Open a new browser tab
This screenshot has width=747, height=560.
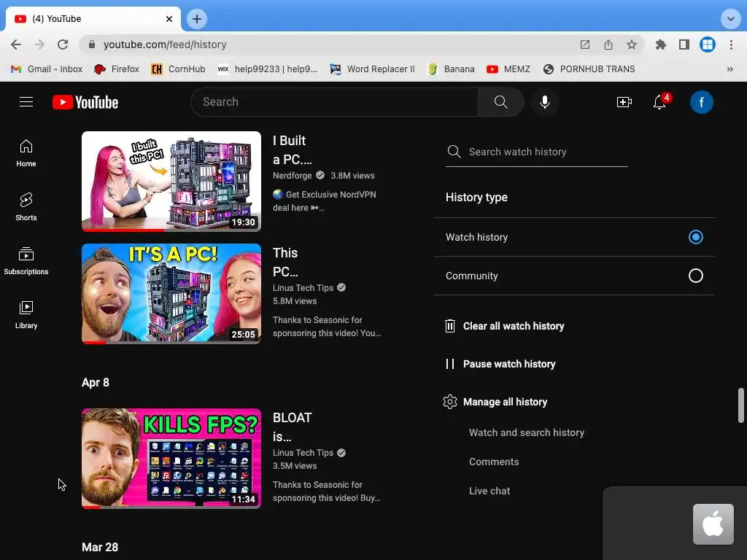click(x=197, y=19)
